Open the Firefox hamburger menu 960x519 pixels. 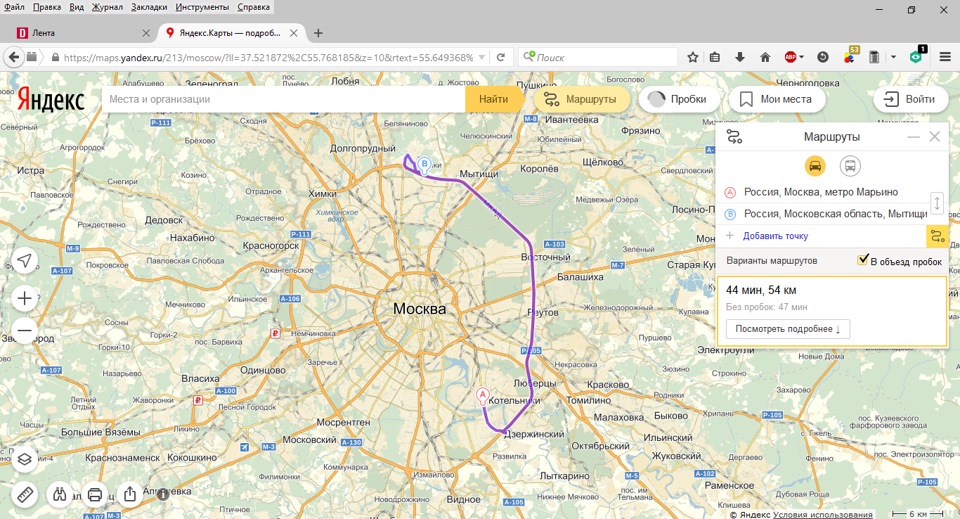coord(945,57)
